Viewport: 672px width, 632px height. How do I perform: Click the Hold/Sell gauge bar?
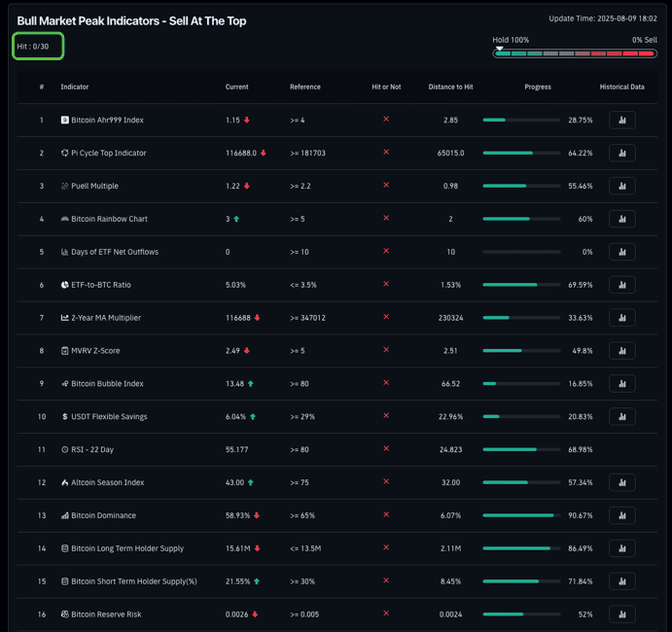click(574, 53)
